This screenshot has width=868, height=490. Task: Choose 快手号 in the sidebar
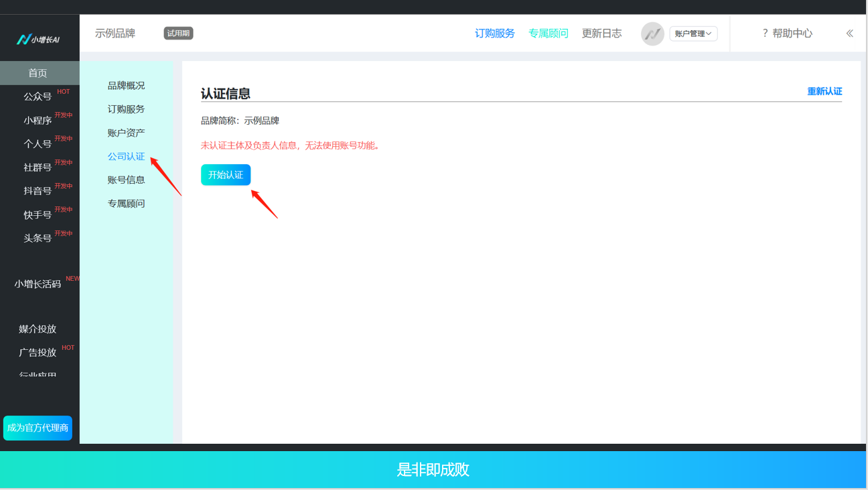pos(38,215)
